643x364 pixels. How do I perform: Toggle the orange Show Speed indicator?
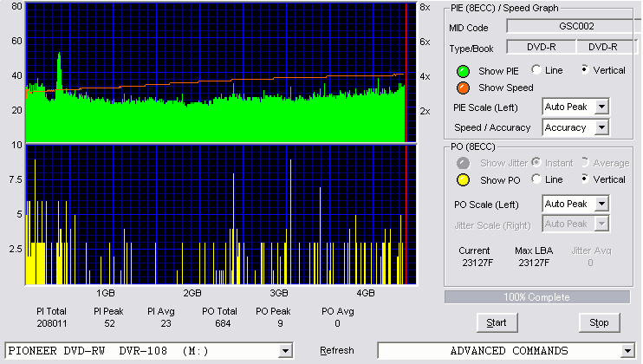463,88
